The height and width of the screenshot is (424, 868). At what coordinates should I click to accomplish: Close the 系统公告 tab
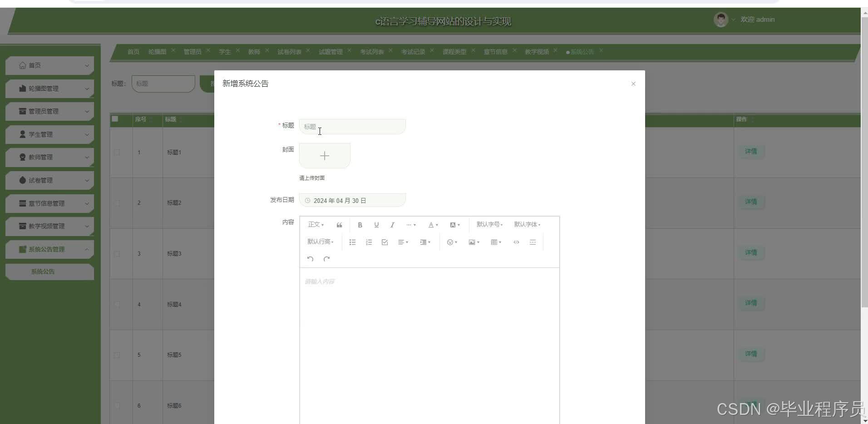click(601, 50)
